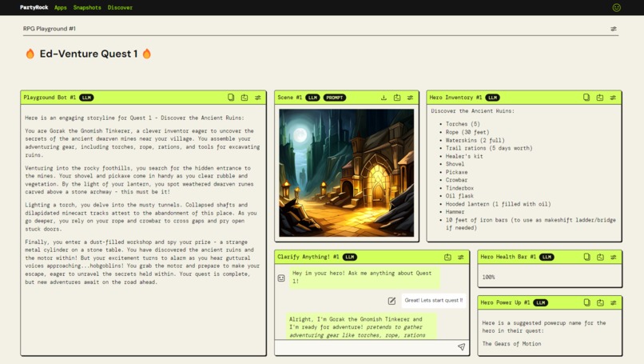This screenshot has width=644, height=364.
Task: Click the LLM badge on Scene #1
Action: (312, 98)
